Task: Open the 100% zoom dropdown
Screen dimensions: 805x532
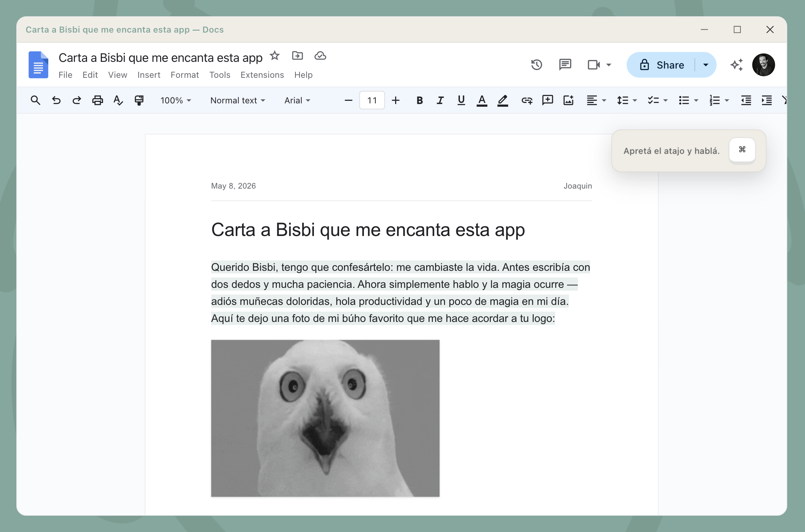Action: [176, 100]
